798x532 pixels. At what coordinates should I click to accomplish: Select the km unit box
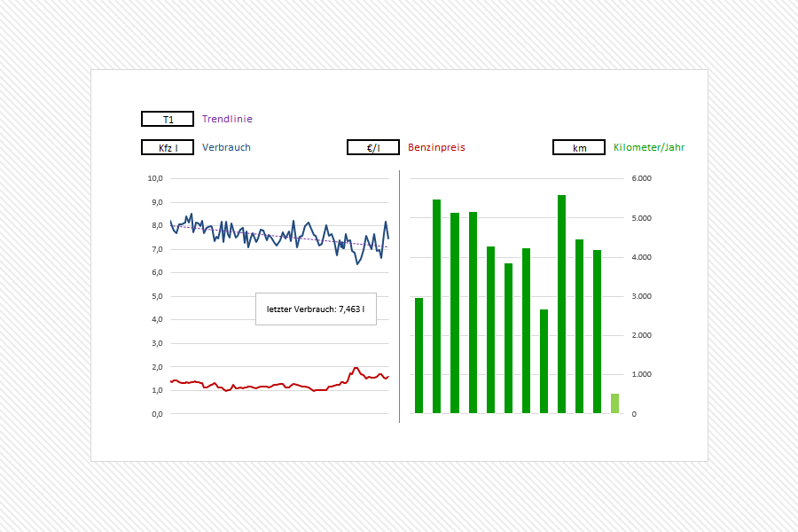[x=579, y=147]
